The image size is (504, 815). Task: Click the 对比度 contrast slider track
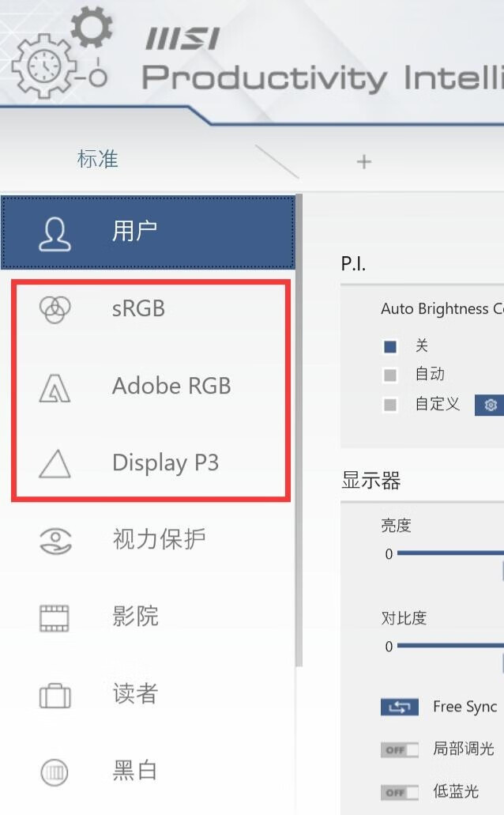point(450,646)
